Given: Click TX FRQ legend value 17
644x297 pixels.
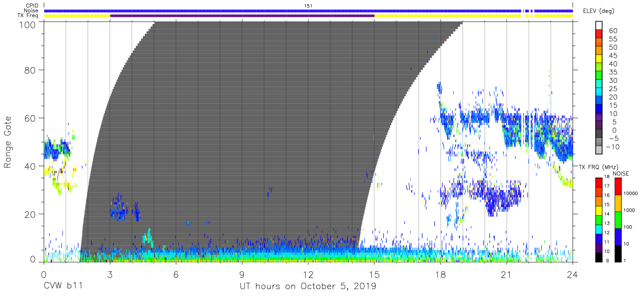Looking at the screenshot, I should [608, 186].
